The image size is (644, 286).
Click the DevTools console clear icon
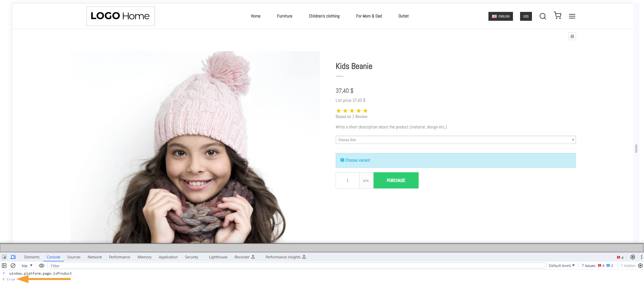[13, 266]
